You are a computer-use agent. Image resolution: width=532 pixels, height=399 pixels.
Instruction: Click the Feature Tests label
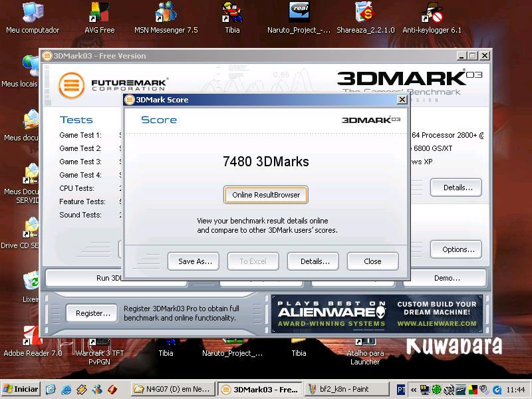82,201
